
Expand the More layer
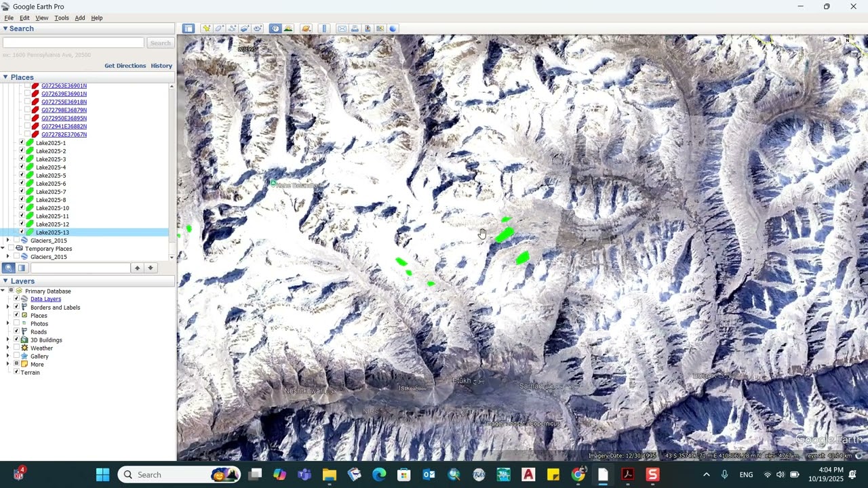click(x=8, y=364)
